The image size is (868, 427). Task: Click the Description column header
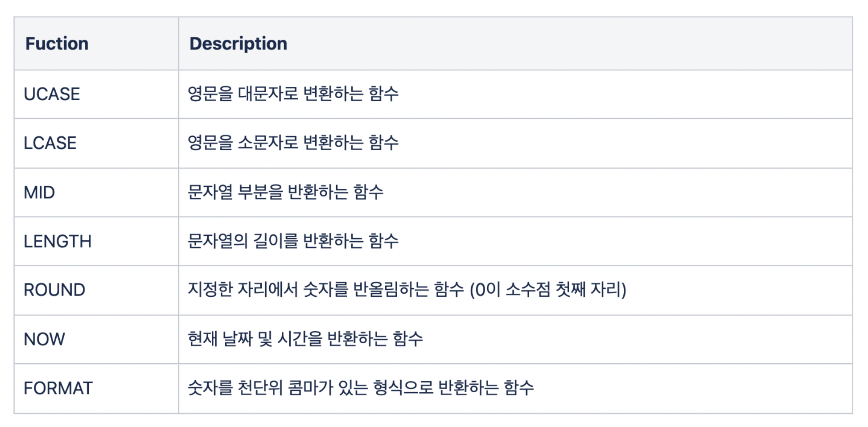tap(238, 44)
